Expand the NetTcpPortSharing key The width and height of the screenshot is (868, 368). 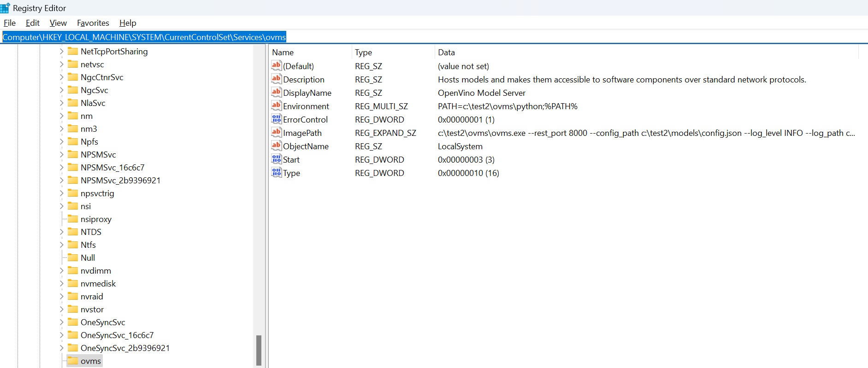pos(62,52)
